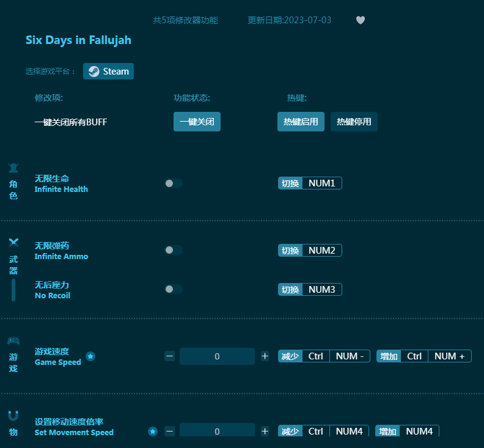Click the Six Days in Fallujah title
Screen dimensions: 484x448
(78, 40)
